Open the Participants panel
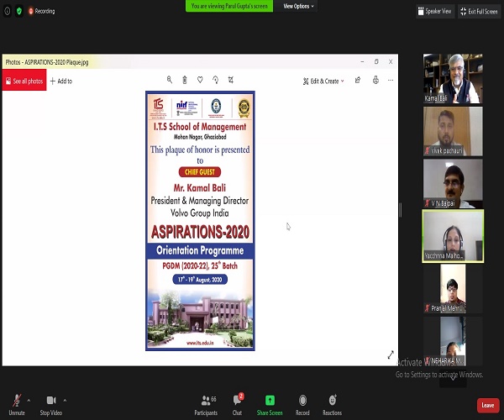The width and height of the screenshot is (504, 420). tap(206, 405)
